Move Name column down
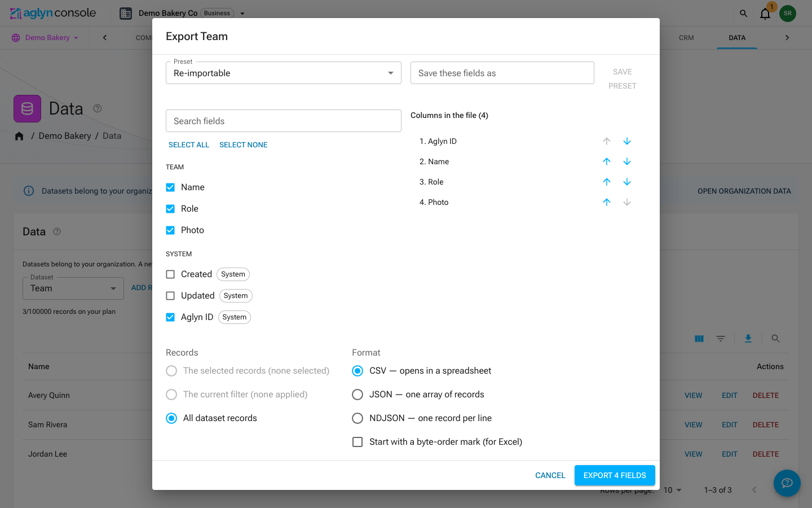Viewport: 812px width, 508px height. click(626, 161)
